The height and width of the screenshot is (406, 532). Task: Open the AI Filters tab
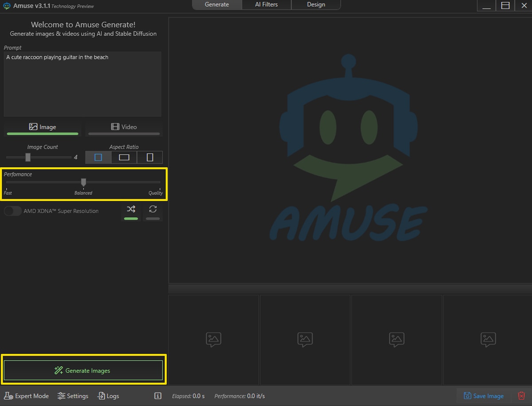point(266,4)
